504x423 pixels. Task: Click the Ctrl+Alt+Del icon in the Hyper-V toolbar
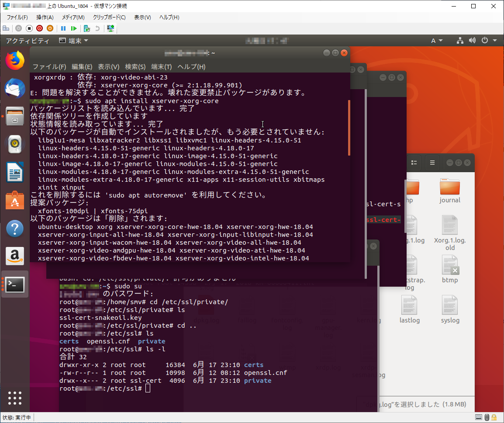[6, 28]
